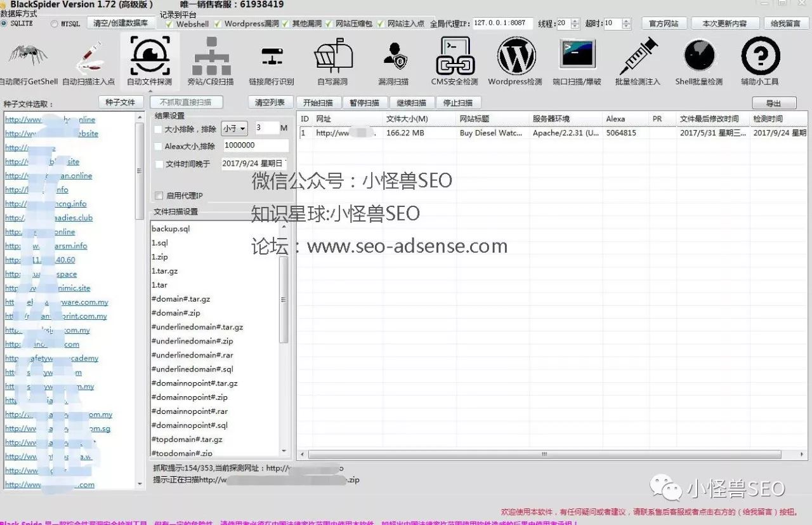Click the 清空列表 button
This screenshot has height=525, width=812.
pos(270,102)
